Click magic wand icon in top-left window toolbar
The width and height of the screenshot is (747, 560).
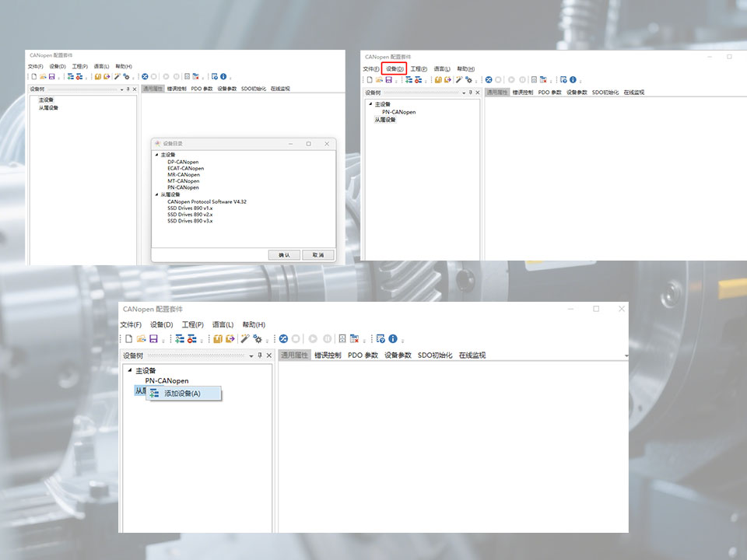117,76
